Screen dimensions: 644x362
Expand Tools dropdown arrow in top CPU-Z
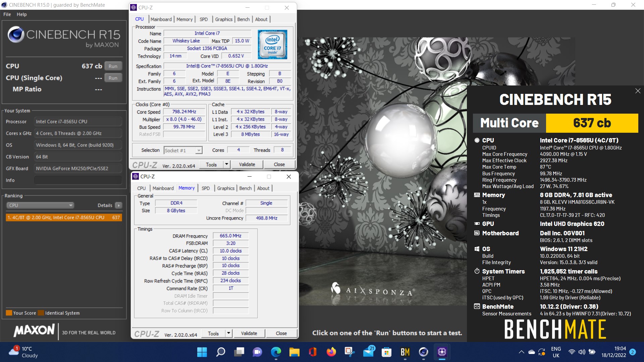click(227, 165)
